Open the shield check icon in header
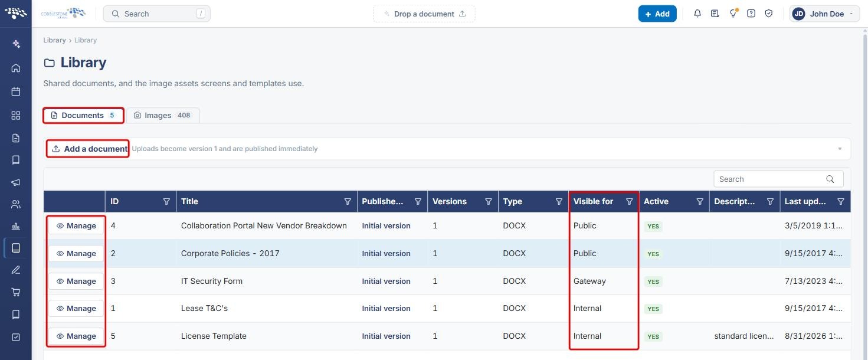The height and width of the screenshot is (360, 868). (x=769, y=14)
